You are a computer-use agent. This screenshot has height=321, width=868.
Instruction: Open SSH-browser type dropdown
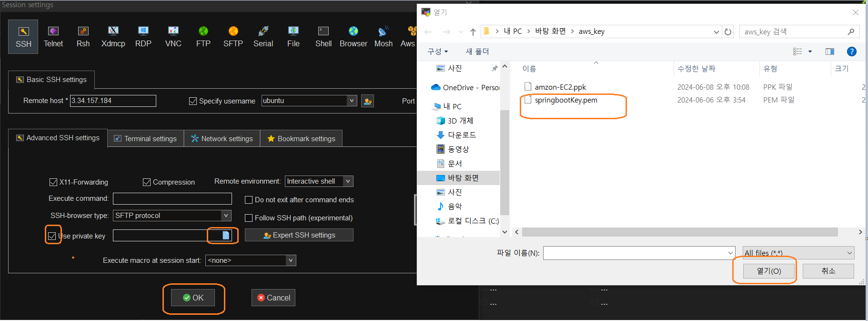pyautogui.click(x=226, y=216)
